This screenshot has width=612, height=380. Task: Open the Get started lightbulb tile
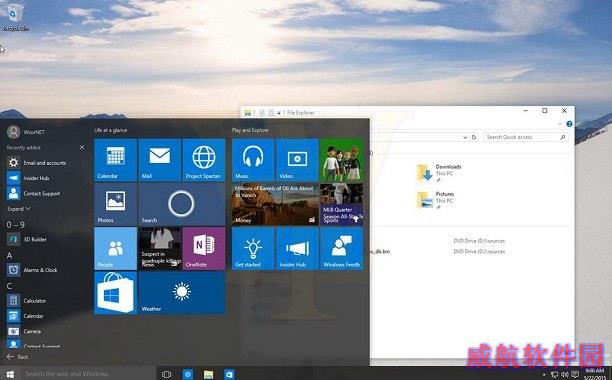click(253, 249)
